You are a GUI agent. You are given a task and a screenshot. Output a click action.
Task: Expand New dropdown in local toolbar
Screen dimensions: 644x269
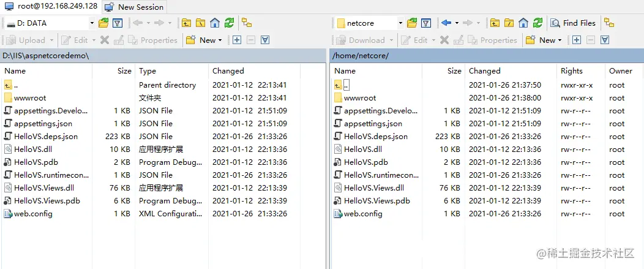(x=220, y=40)
